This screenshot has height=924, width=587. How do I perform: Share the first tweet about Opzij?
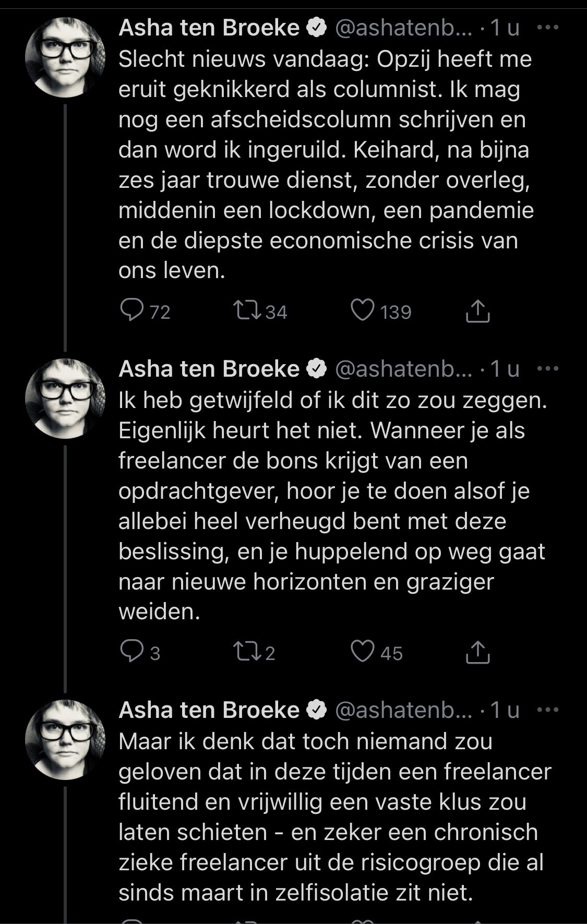click(x=477, y=312)
